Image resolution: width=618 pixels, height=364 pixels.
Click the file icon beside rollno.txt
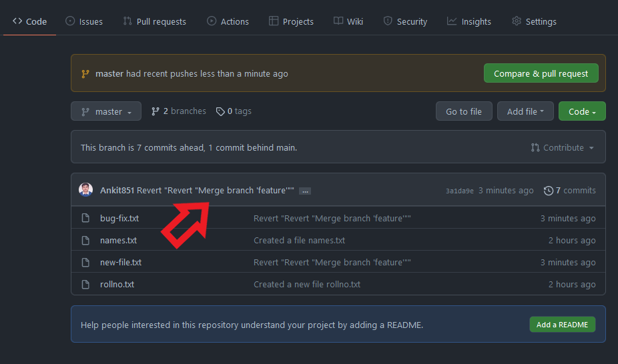[85, 284]
